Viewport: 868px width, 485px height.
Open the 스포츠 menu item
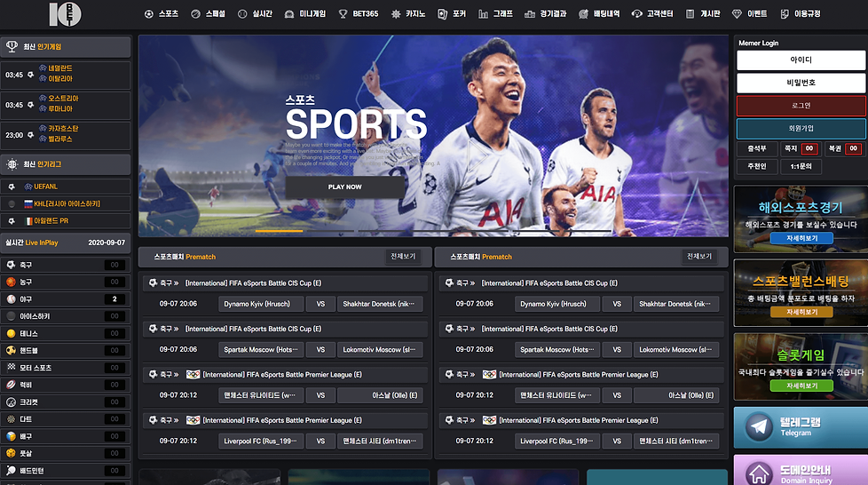162,14
